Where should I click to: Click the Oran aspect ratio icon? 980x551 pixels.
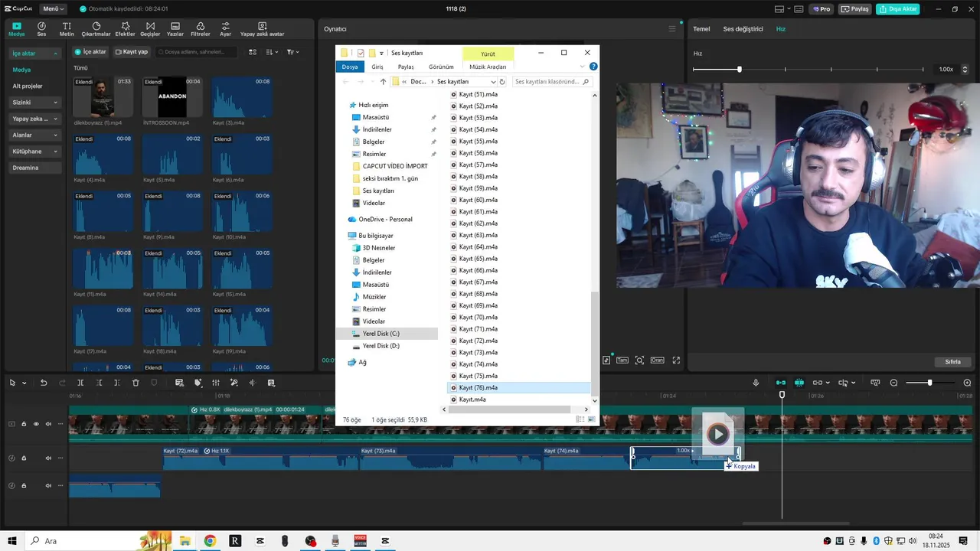point(657,360)
